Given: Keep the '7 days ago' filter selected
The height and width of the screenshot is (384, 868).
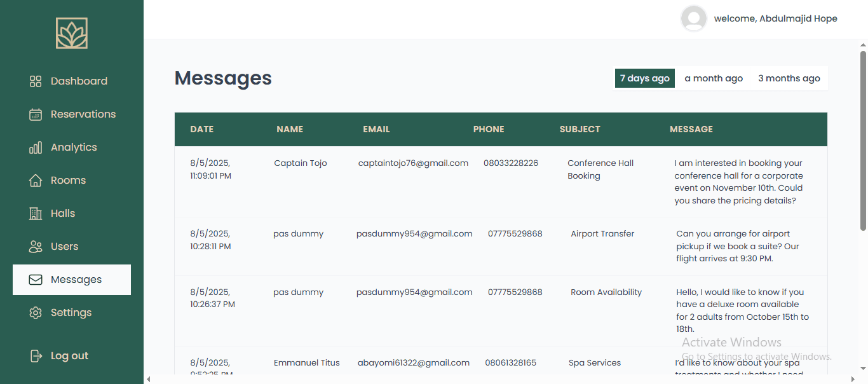Looking at the screenshot, I should pyautogui.click(x=644, y=78).
